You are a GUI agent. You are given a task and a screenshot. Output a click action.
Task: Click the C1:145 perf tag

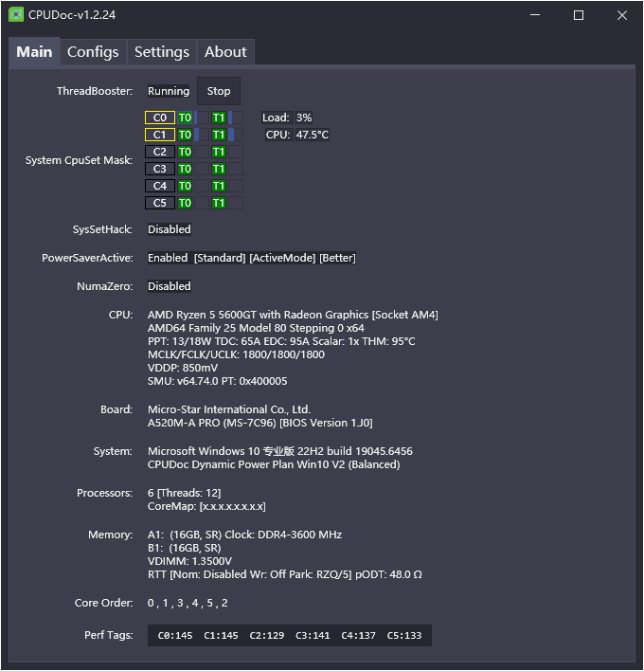[221, 636]
